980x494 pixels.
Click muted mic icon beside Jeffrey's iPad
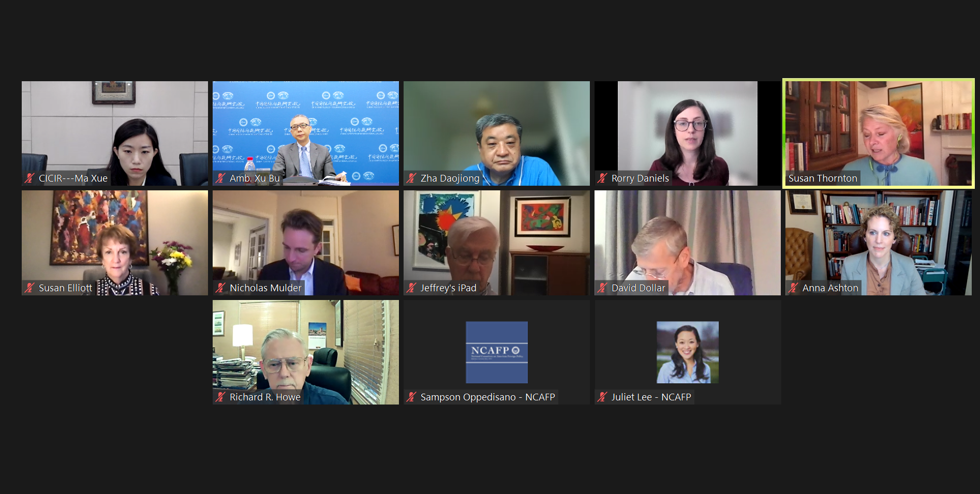[411, 288]
